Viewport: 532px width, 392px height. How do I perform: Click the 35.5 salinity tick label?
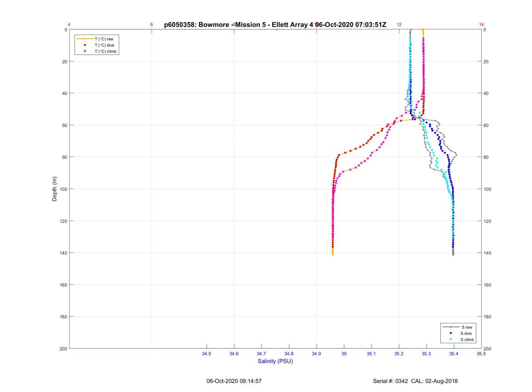[x=481, y=354]
